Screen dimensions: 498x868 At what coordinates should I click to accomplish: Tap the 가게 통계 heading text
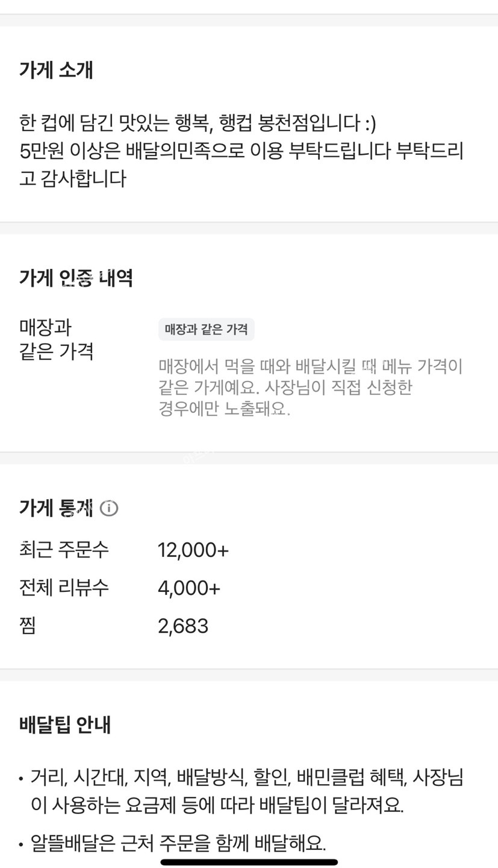point(56,508)
